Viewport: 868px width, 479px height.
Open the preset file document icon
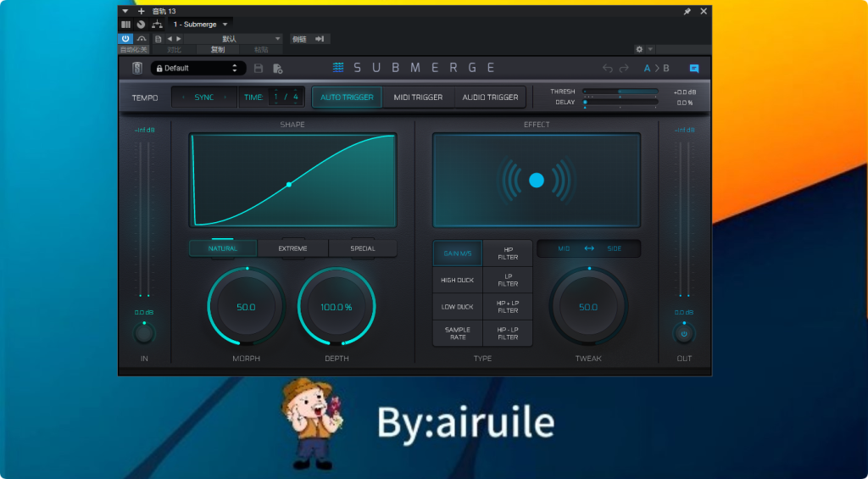[159, 39]
